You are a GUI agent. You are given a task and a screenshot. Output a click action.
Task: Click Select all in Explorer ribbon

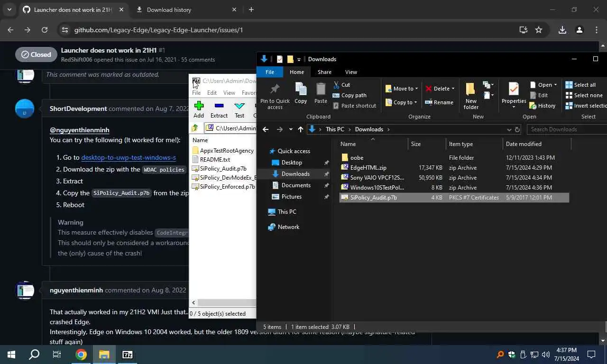(580, 85)
